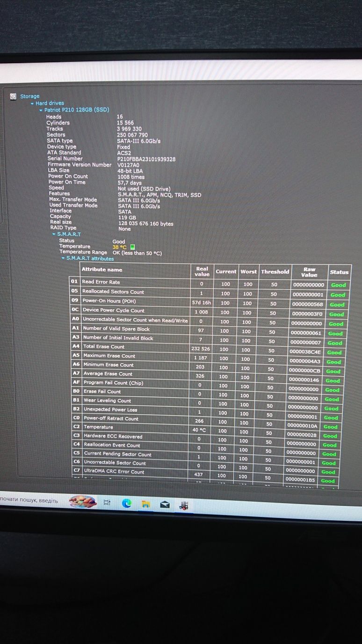The width and height of the screenshot is (362, 644).
Task: Select the Read Error Rate row
Action: point(209,283)
